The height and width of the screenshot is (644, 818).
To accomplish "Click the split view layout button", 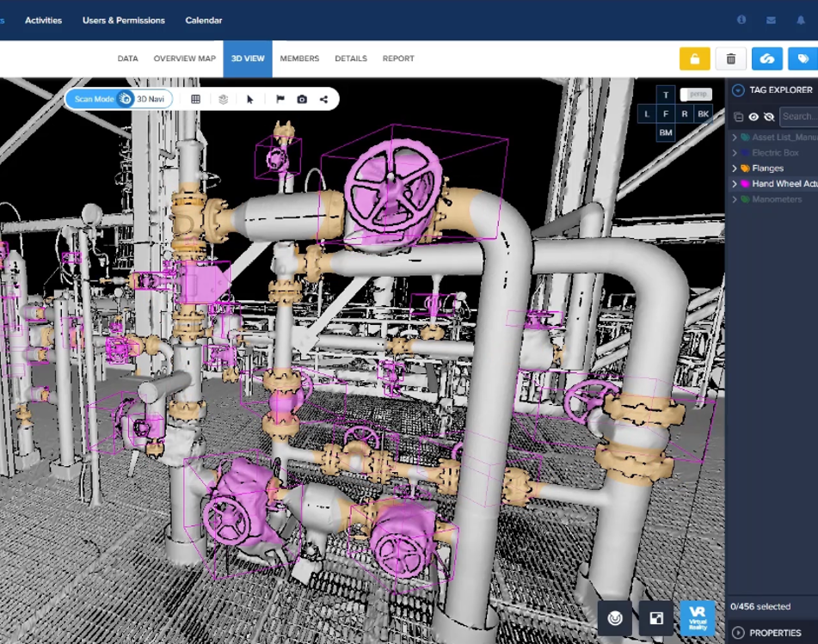I will 655,618.
